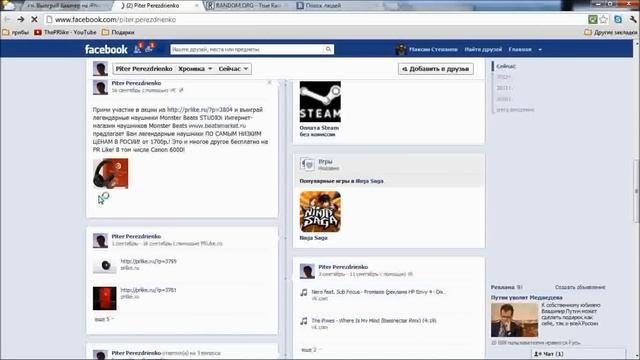This screenshot has width=640, height=360.
Task: Open The Pixies - Where Is My Mind track
Action: [x=374, y=321]
